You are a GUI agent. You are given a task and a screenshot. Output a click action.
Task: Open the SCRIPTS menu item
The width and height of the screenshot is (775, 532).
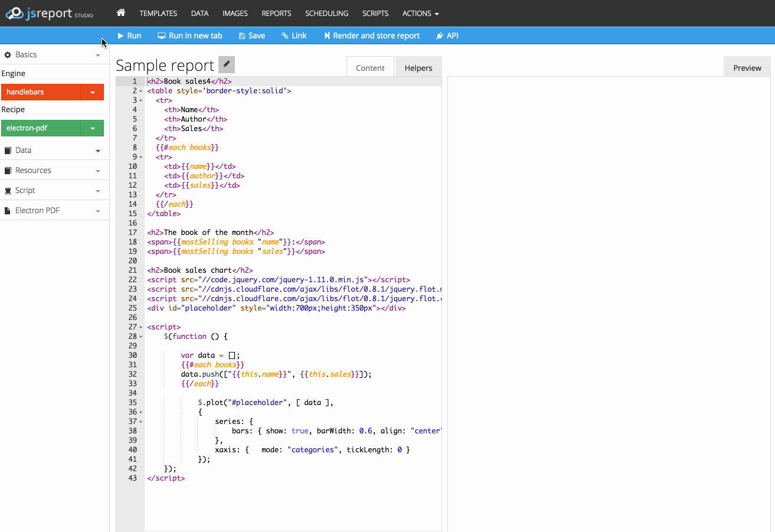(375, 13)
